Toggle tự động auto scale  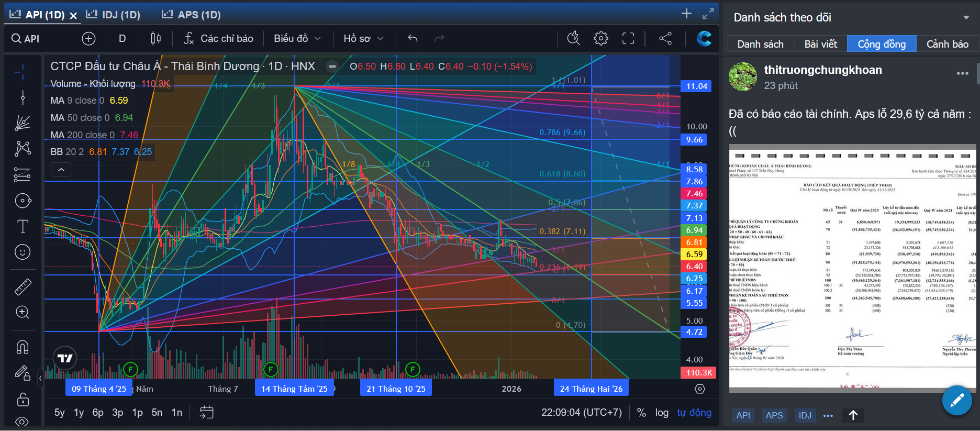(694, 413)
